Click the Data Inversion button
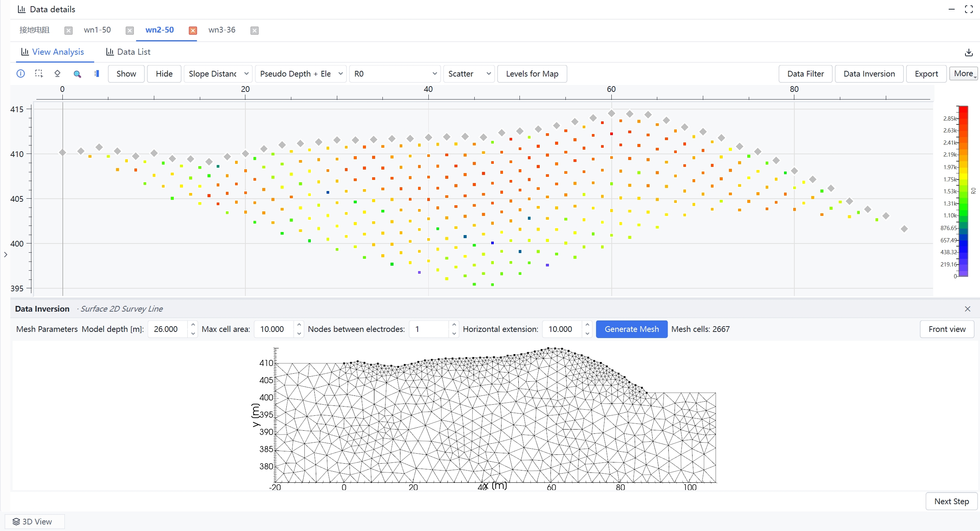Viewport: 980px width, 531px height. pyautogui.click(x=869, y=74)
